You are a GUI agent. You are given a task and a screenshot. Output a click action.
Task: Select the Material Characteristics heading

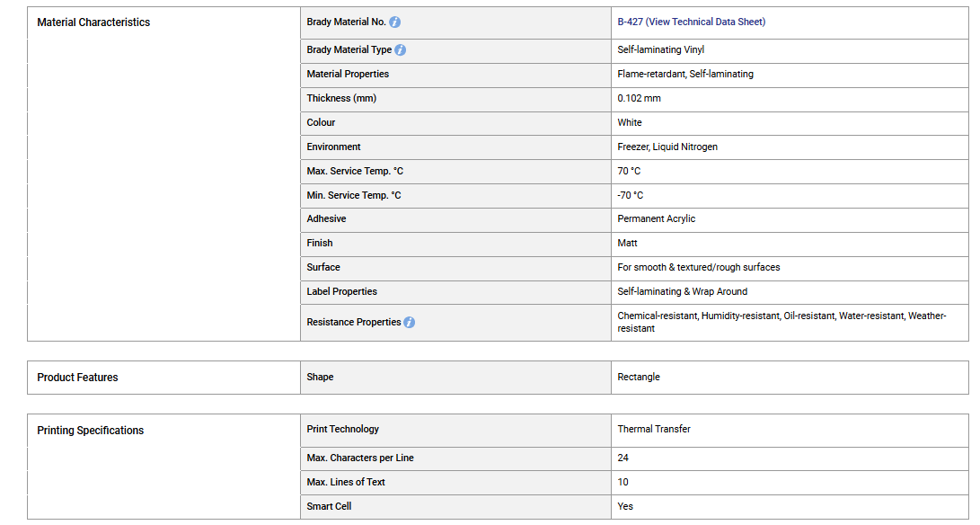[93, 22]
